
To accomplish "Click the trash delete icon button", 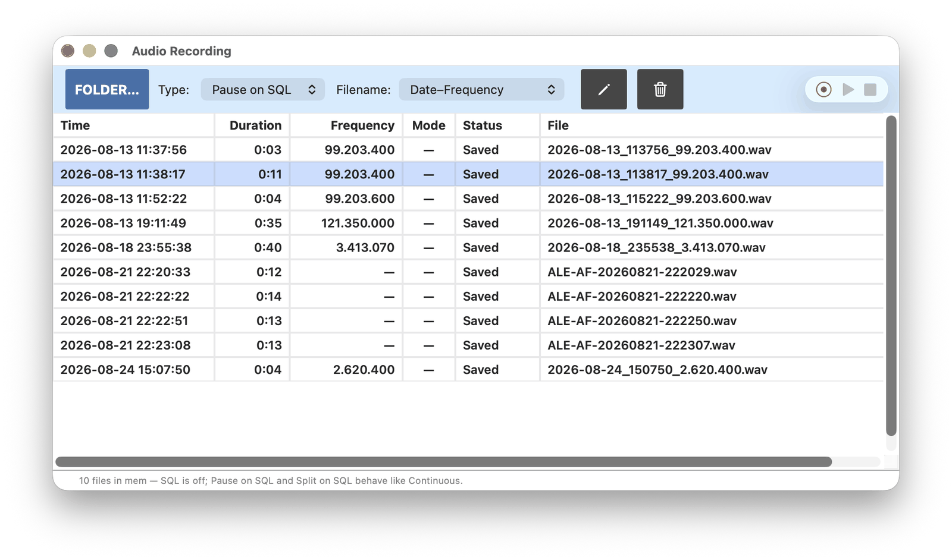I will pyautogui.click(x=660, y=89).
